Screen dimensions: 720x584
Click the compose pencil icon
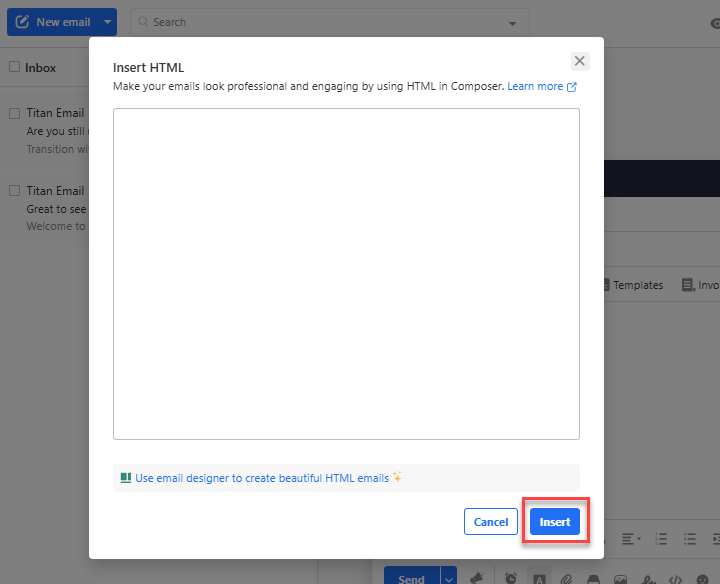click(x=22, y=22)
